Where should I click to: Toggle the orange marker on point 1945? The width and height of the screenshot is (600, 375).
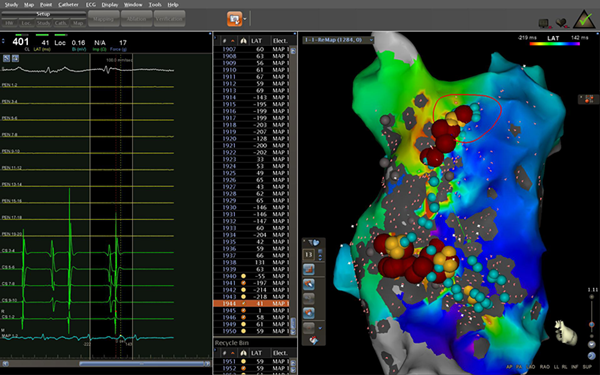click(243, 310)
